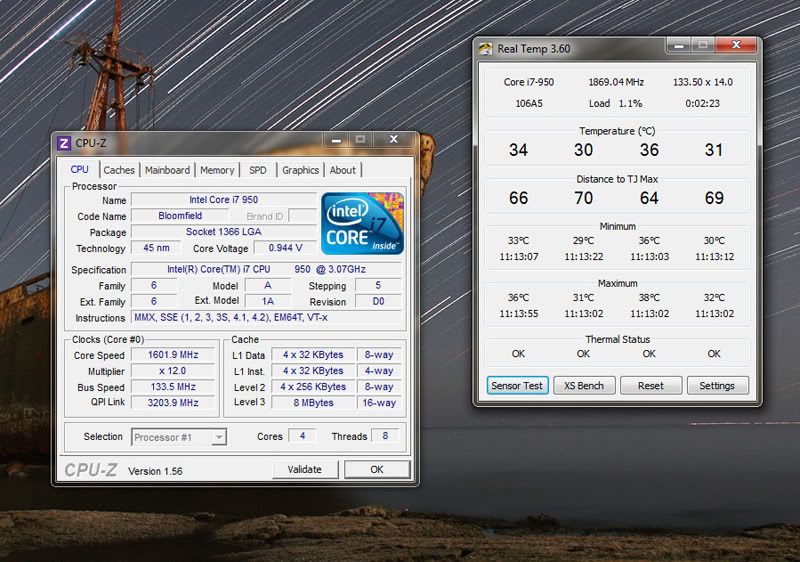Image resolution: width=800 pixels, height=562 pixels.
Task: Start the XS Bench benchmark
Action: click(584, 385)
